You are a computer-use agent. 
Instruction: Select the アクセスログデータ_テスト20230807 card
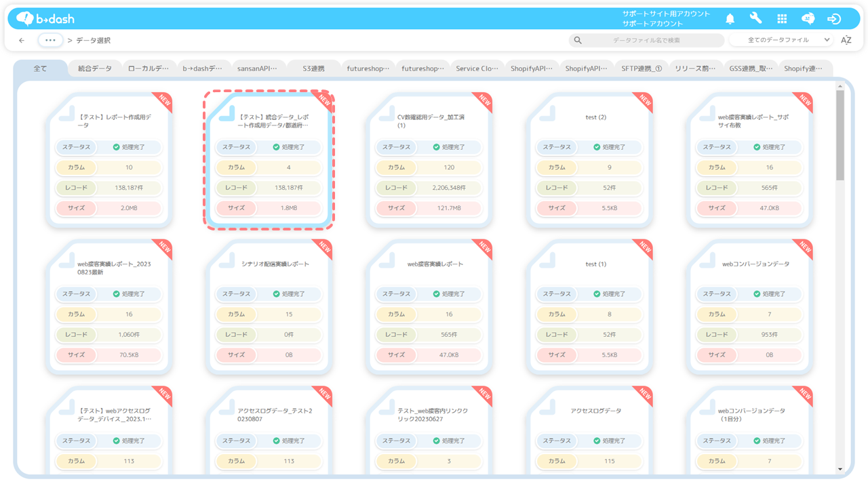coord(269,431)
